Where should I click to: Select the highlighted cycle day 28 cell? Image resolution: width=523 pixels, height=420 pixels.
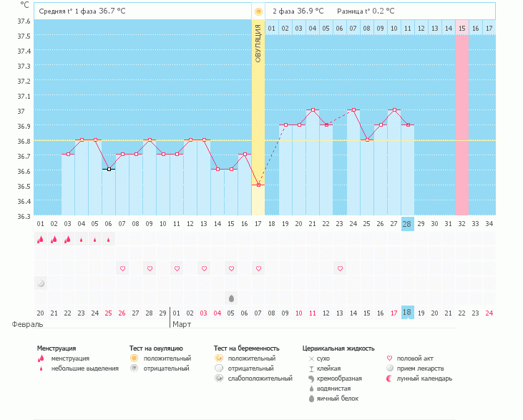tap(408, 224)
